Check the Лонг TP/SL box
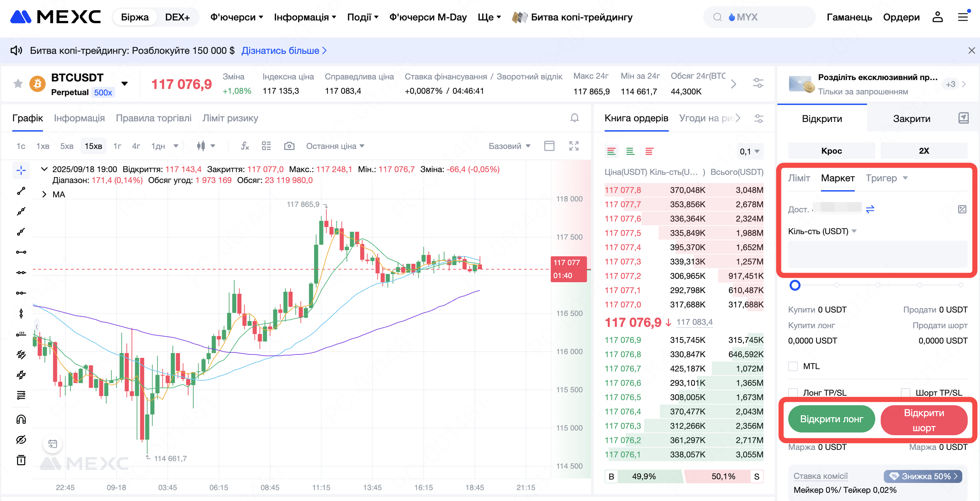This screenshot has width=980, height=501. point(793,392)
